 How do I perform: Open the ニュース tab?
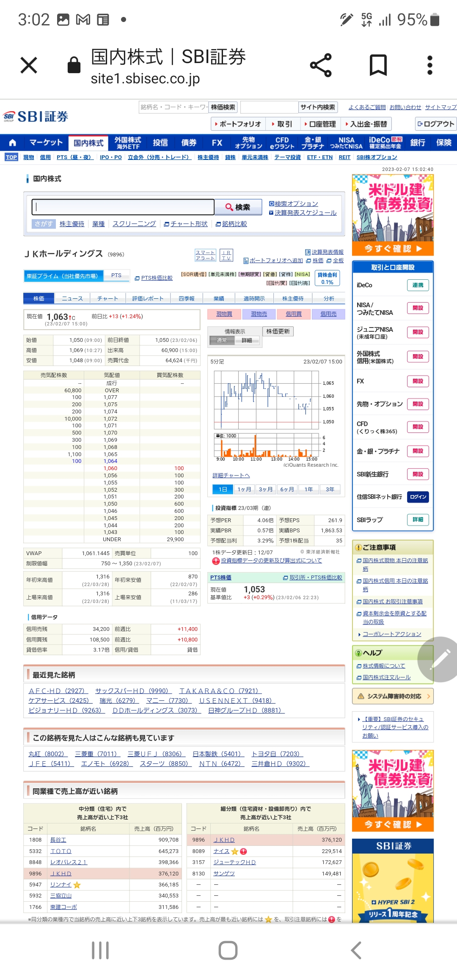[72, 298]
